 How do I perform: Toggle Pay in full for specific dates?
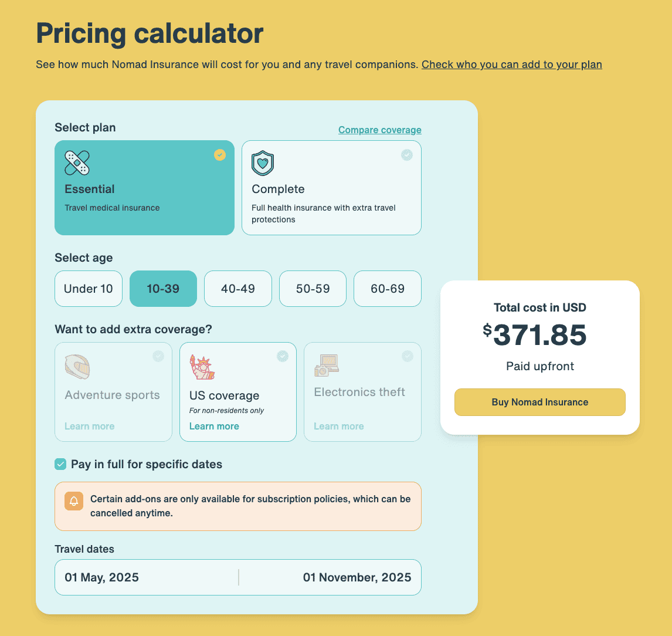[x=60, y=465]
